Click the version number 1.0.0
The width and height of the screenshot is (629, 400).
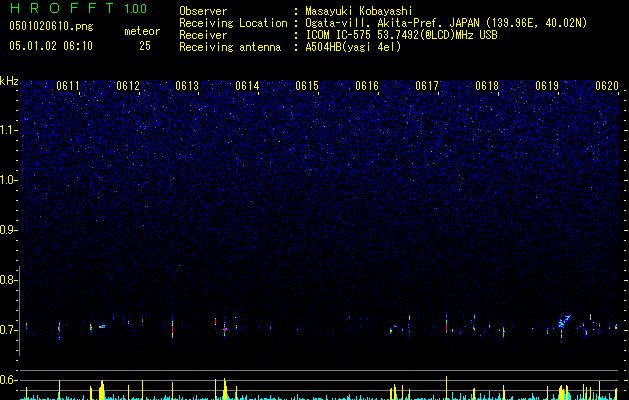(x=136, y=9)
